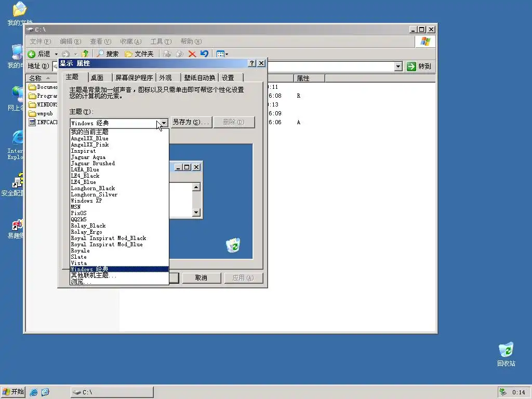Click the green Back arrow in Explorer
Screen dimensions: 532x399
coord(32,54)
